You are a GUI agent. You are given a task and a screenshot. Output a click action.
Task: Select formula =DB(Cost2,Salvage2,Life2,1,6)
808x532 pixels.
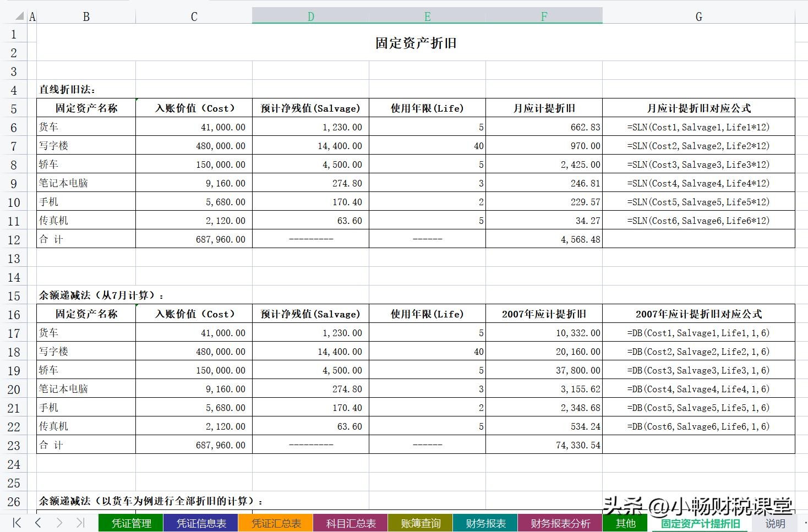[x=698, y=352]
